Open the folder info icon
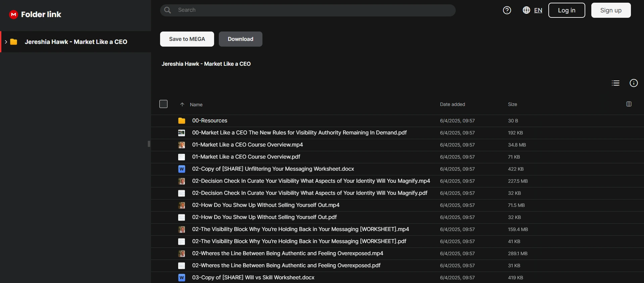This screenshot has height=283, width=644. tap(634, 83)
